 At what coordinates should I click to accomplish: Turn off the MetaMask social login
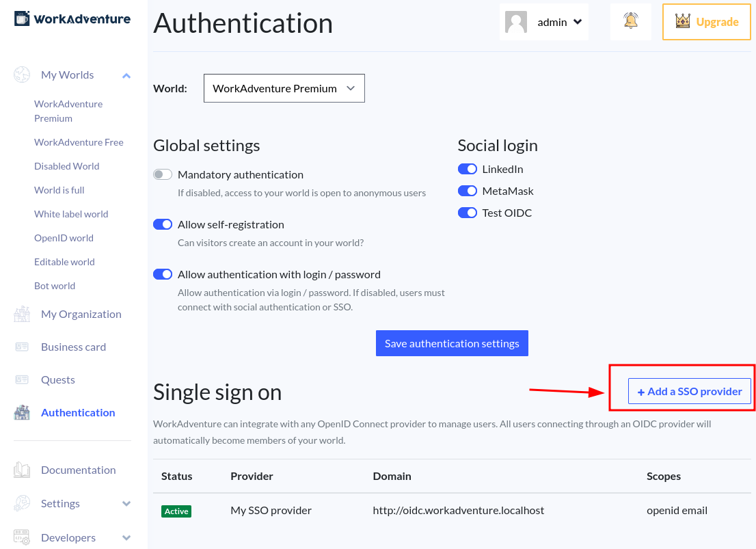click(x=467, y=191)
